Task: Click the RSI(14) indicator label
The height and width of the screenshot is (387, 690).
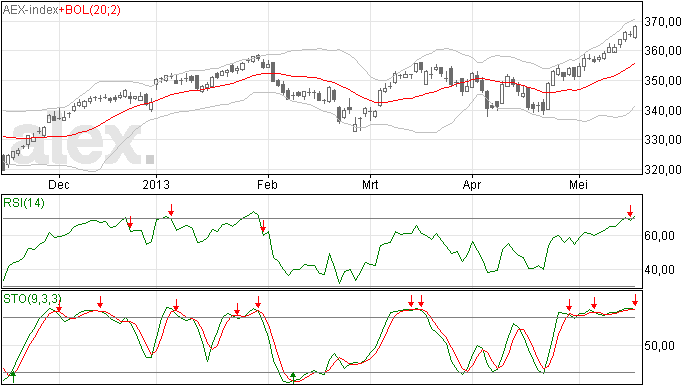Action: tap(24, 203)
